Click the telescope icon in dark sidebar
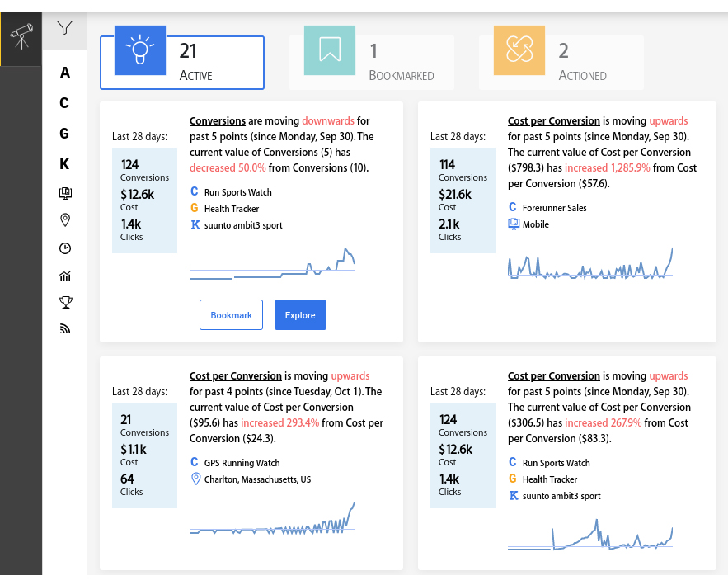Viewport: 728px width, 585px height. (x=21, y=36)
